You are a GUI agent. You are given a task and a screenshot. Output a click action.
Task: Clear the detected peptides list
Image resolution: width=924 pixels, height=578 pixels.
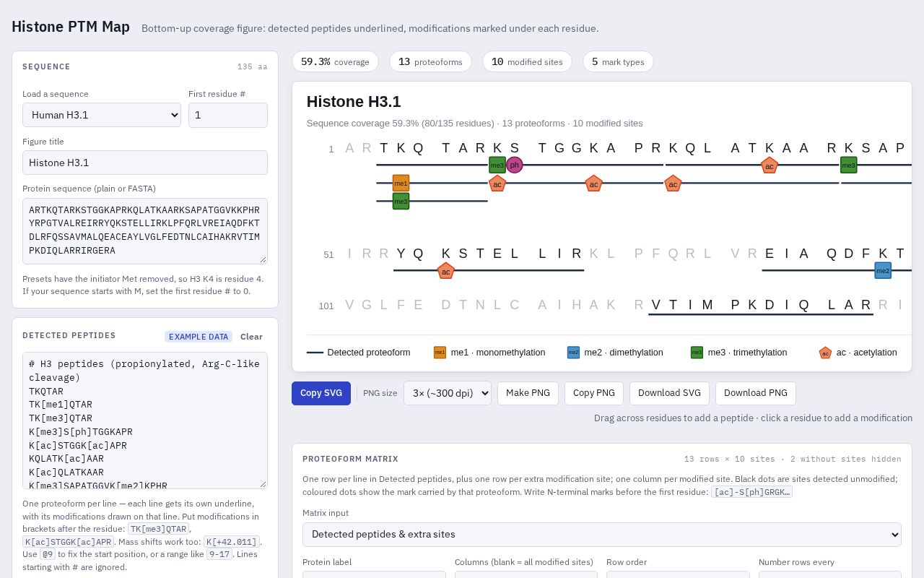coord(251,337)
